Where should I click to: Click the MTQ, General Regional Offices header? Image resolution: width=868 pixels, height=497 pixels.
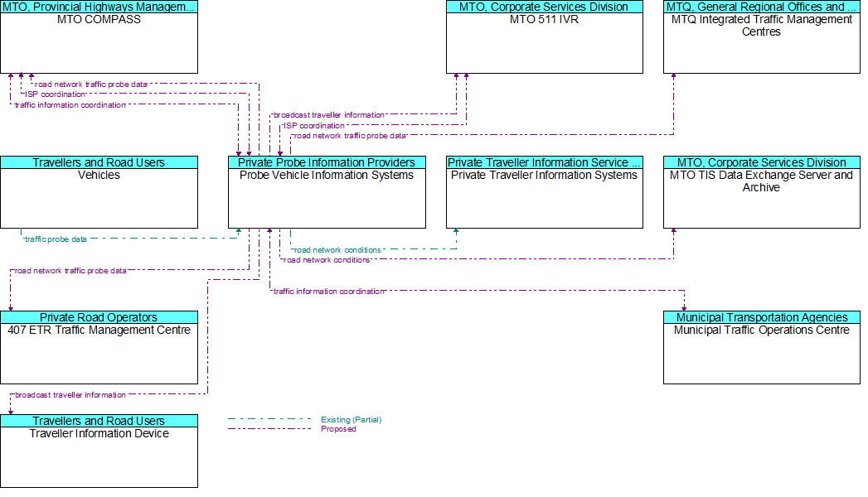click(x=762, y=7)
